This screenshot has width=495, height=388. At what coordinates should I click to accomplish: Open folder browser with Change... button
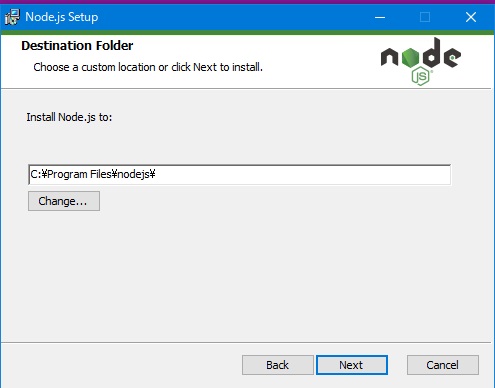pyautogui.click(x=64, y=201)
